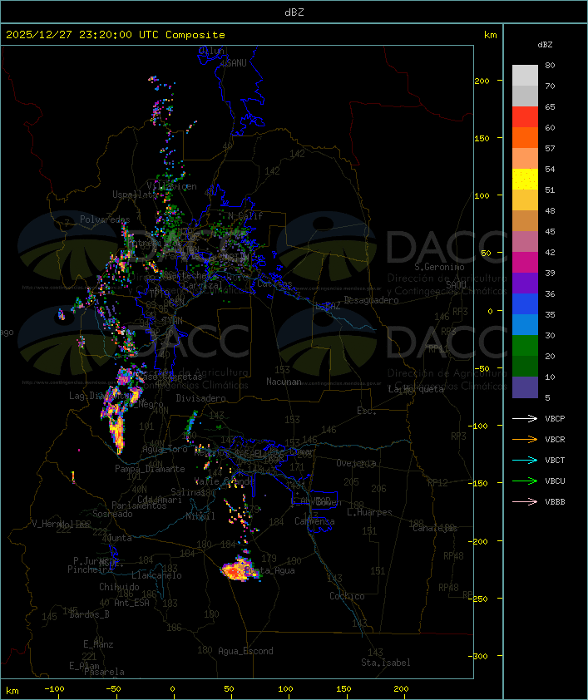Click the Parlamentos place label
This screenshot has width=588, height=700.
(139, 505)
